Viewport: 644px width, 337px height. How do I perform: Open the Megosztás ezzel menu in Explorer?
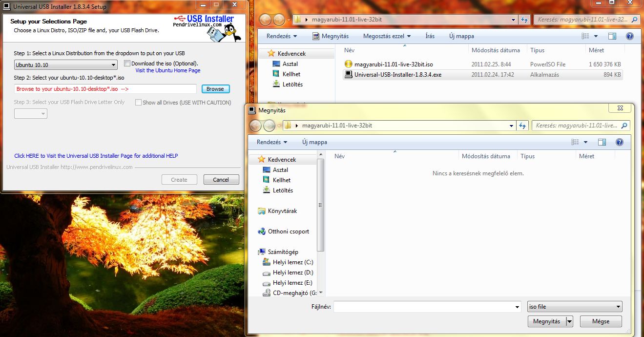coord(387,36)
